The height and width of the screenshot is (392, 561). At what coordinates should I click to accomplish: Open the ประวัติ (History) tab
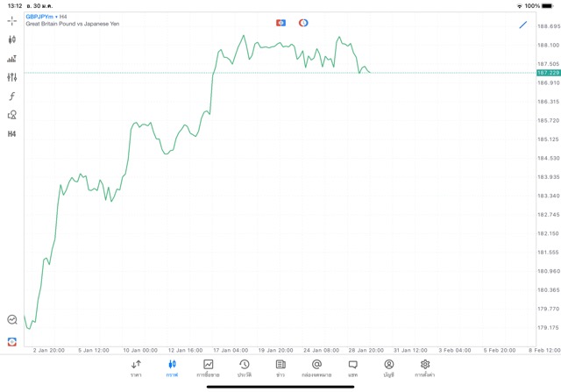point(245,368)
